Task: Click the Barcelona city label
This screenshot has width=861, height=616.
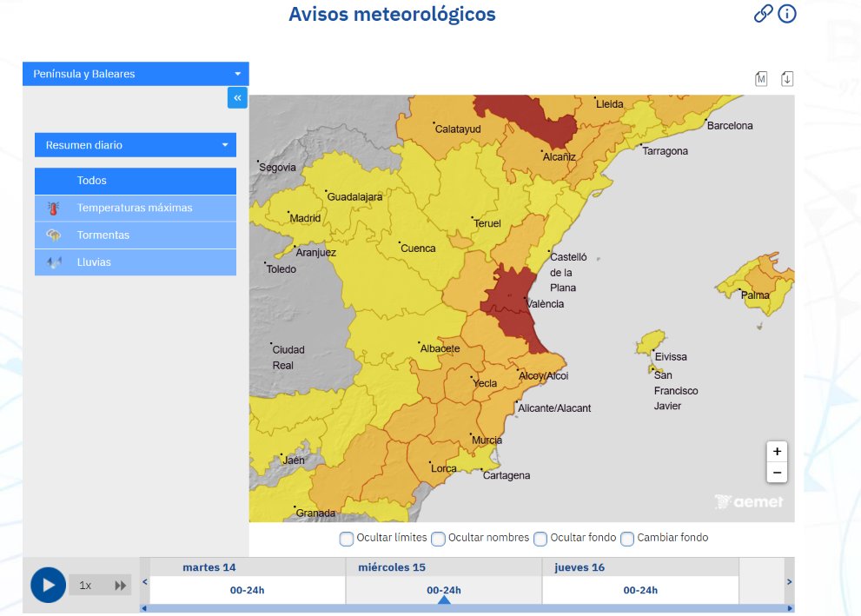Action: click(730, 126)
